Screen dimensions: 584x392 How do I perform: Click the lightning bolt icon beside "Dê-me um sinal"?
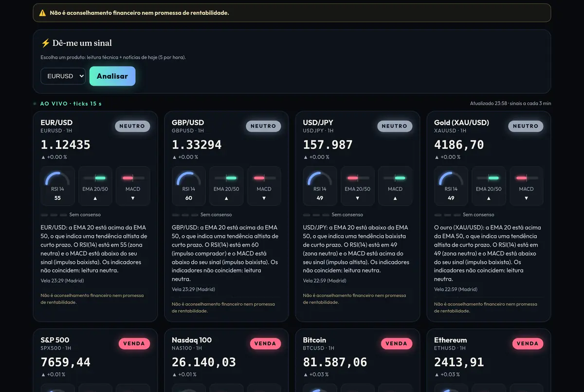[x=45, y=43]
